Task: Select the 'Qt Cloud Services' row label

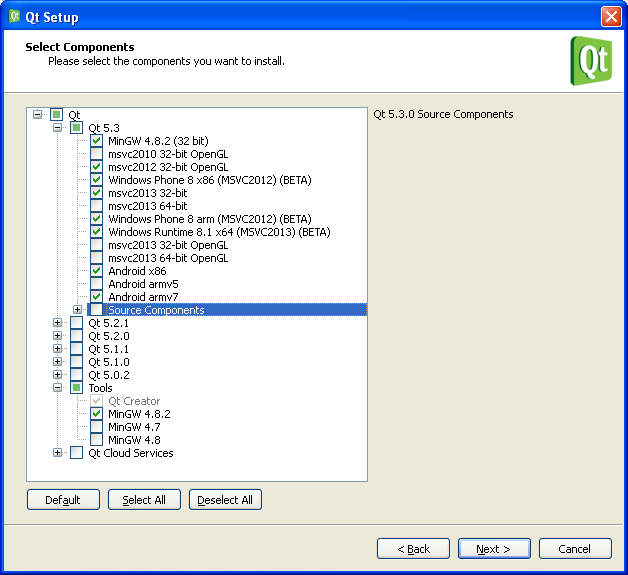Action: pos(131,453)
